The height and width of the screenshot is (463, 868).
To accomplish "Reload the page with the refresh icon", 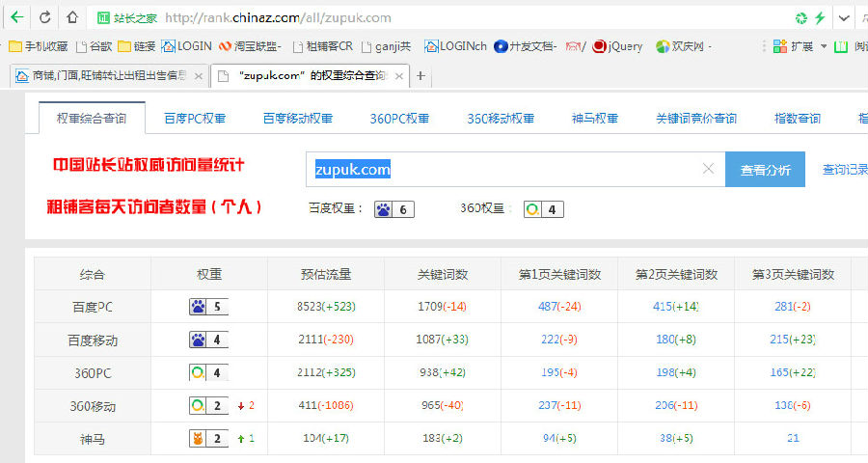I will (44, 17).
